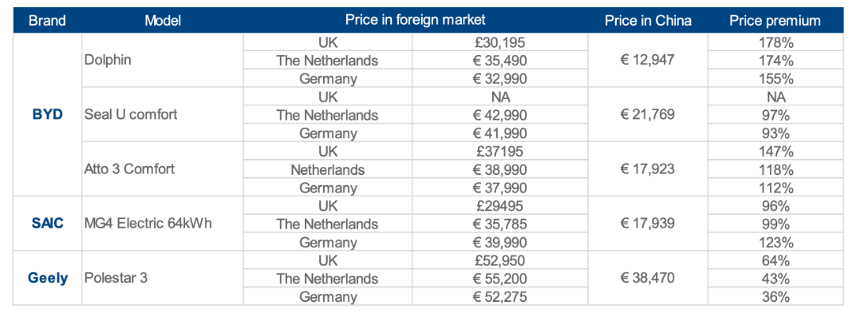Screen dimensions: 868x321
Task: Click the Model column header
Action: [163, 20]
